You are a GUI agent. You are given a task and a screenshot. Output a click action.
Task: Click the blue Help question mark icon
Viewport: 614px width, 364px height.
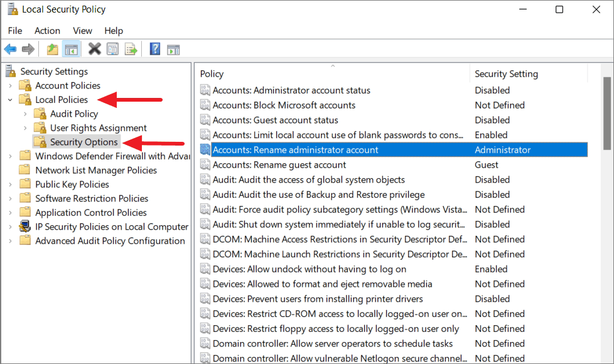(x=155, y=49)
